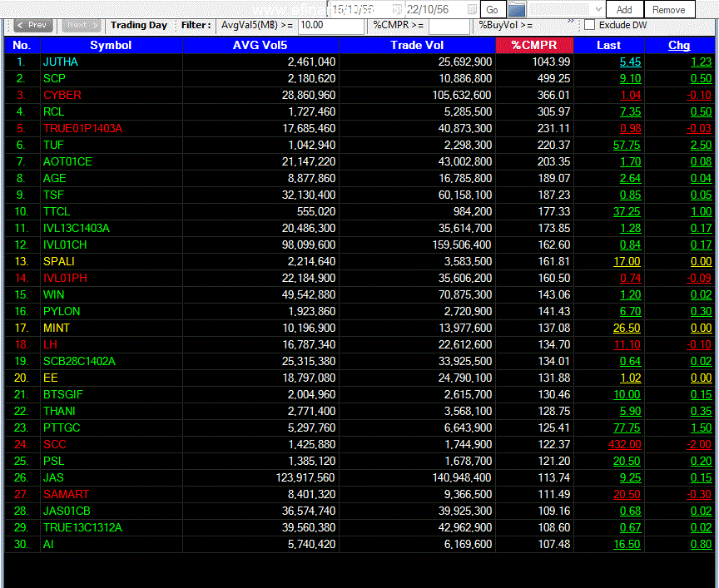The image size is (719, 588).
Task: Focus the %CMPR filter input field
Action: 449,26
